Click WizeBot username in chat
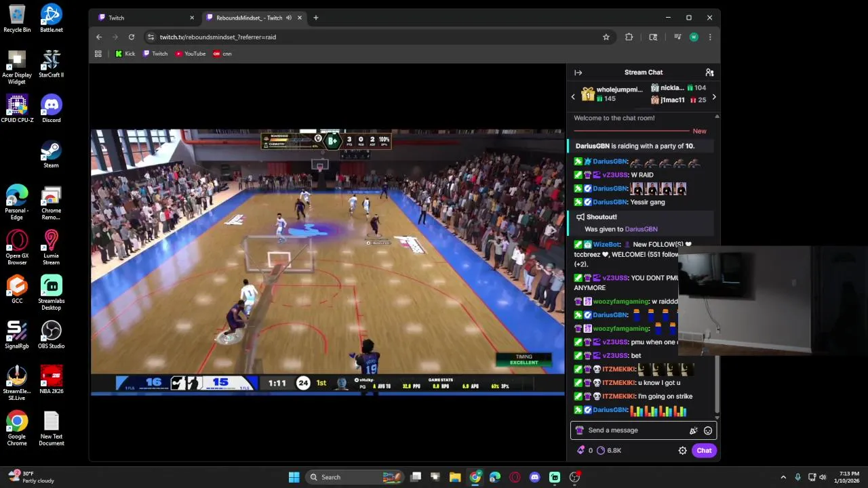The image size is (868, 488). (606, 244)
